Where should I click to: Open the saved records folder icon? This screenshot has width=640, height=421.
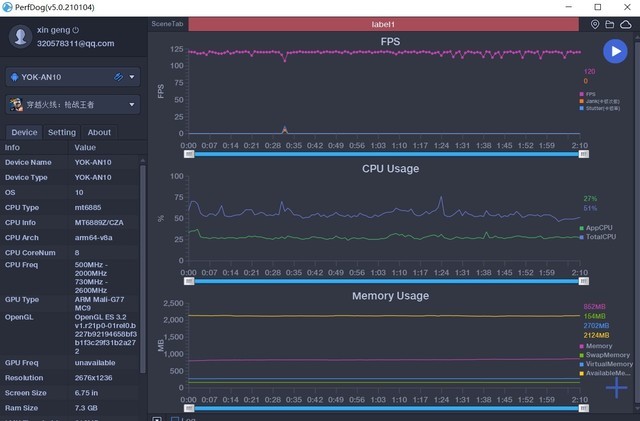click(x=609, y=25)
